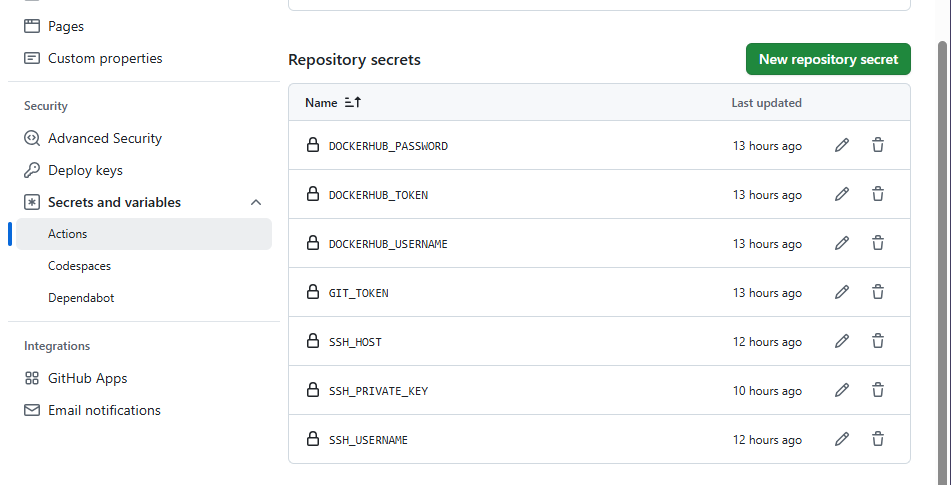This screenshot has width=951, height=485.
Task: Edit the SSH_USERNAME secret pencil icon
Action: point(842,439)
